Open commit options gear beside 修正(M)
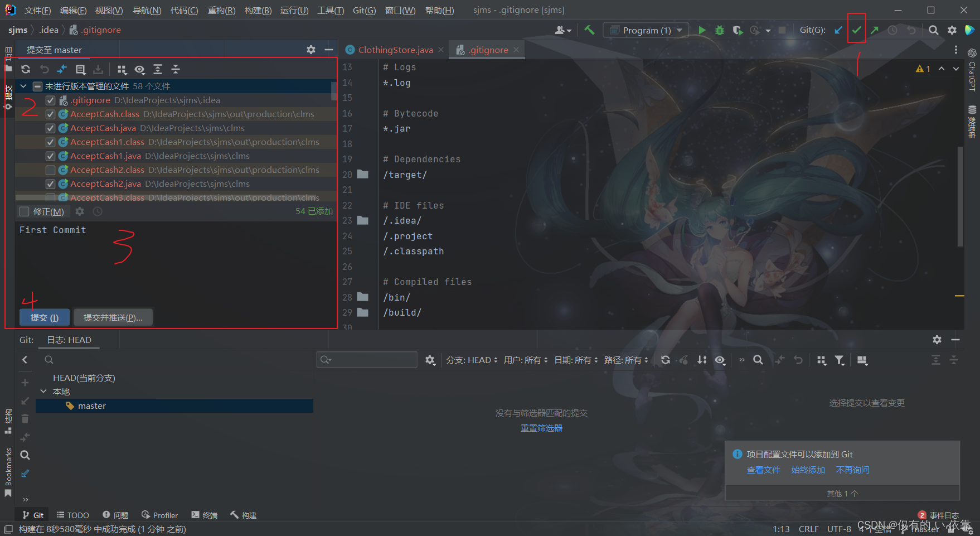This screenshot has width=980, height=536. coord(80,211)
